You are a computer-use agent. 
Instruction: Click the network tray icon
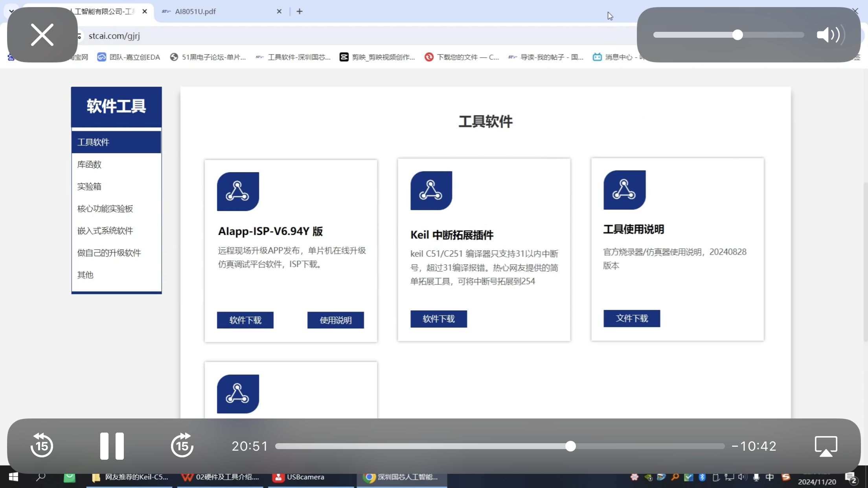729,477
